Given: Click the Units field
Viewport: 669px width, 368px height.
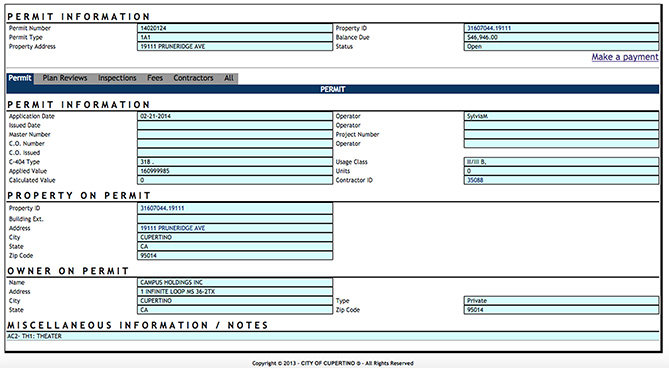Looking at the screenshot, I should click(561, 171).
